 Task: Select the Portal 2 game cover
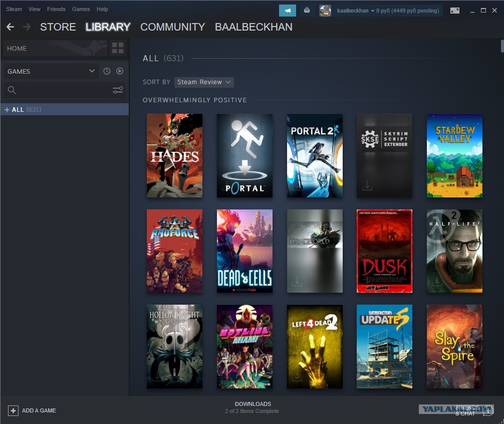coord(315,155)
